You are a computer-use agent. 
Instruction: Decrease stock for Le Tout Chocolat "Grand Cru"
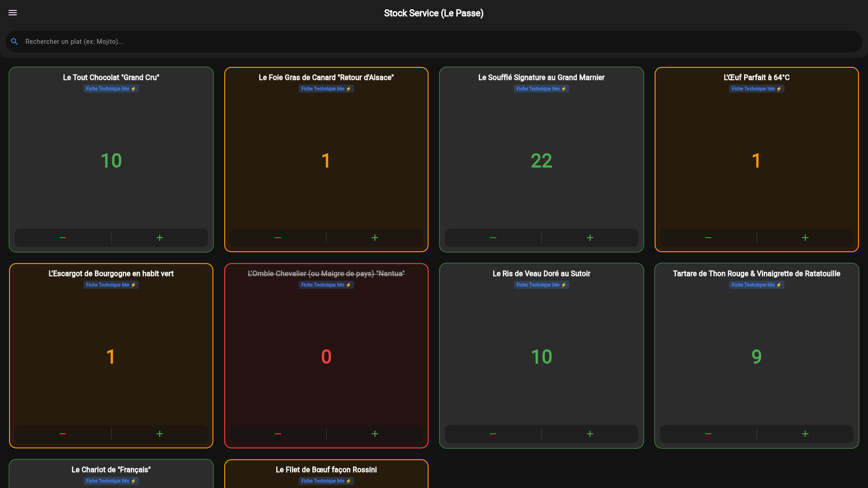[63, 238]
